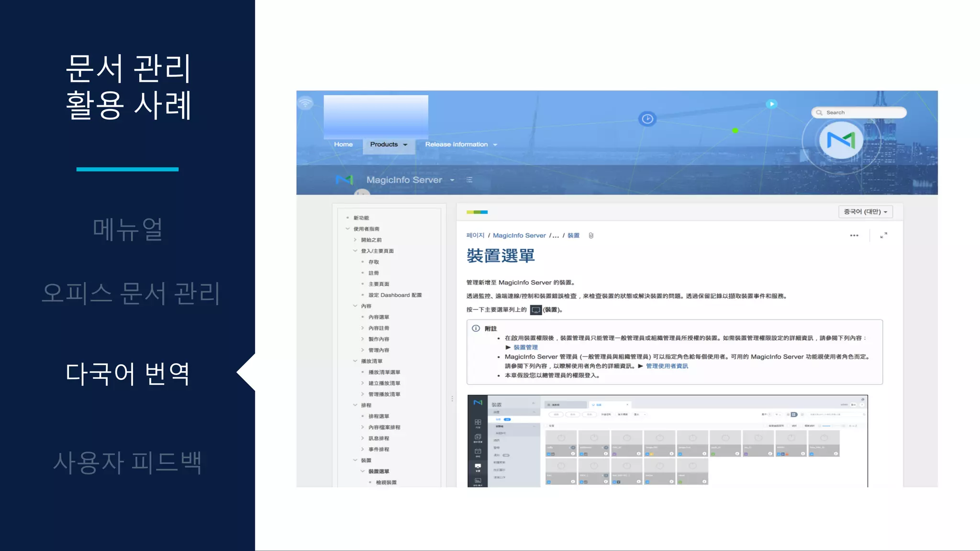This screenshot has height=551, width=980.
Task: Go to the Home menu item
Action: [343, 144]
